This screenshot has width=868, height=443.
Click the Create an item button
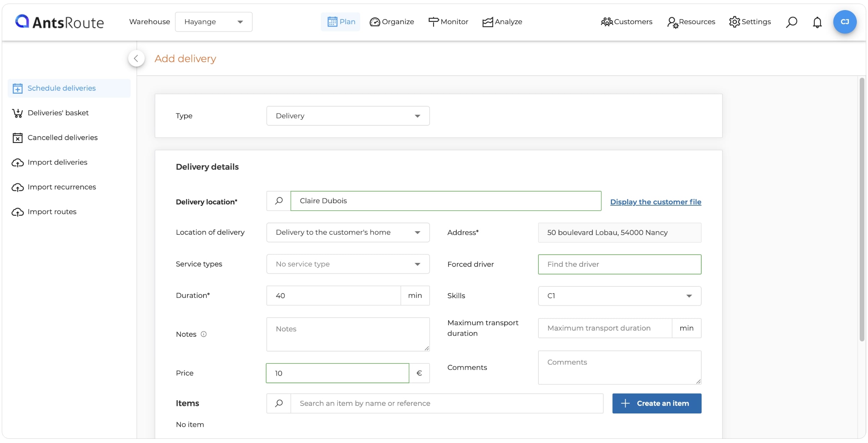pos(657,403)
